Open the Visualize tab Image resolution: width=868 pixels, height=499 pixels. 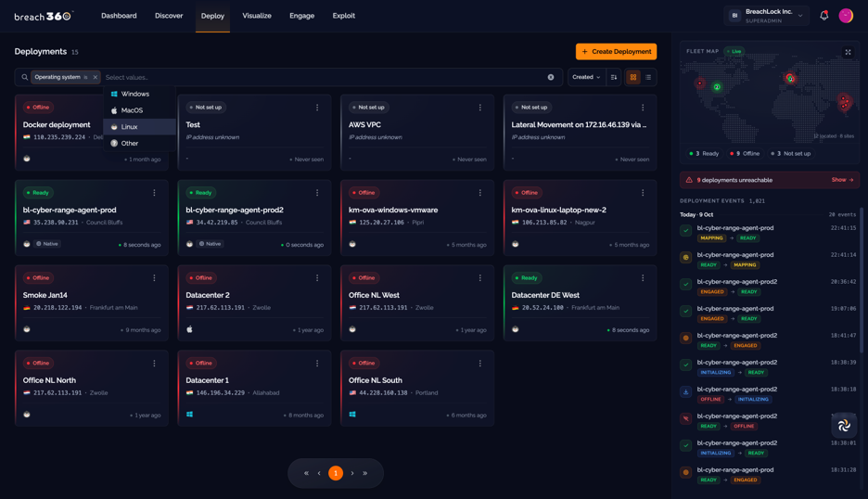tap(257, 16)
